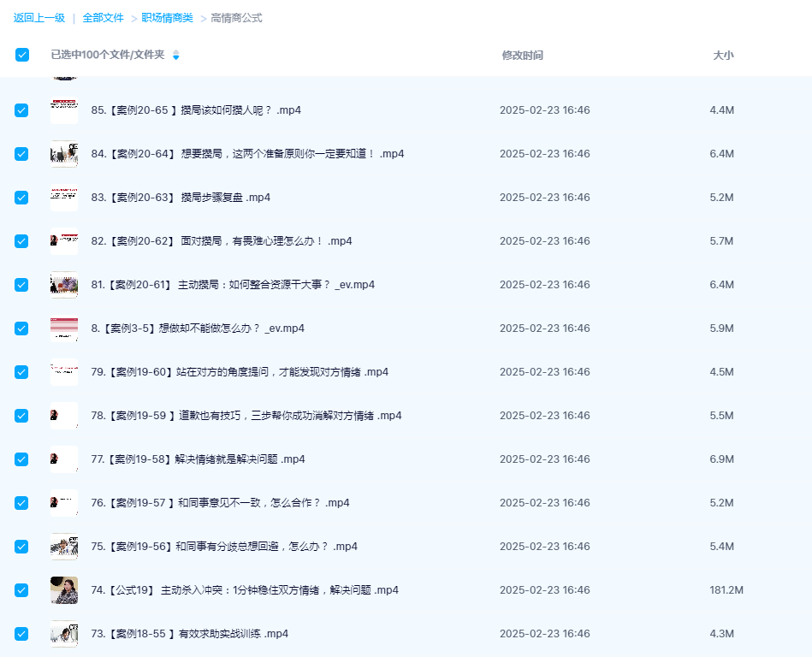Click the sort order arrows beside selection count
The width and height of the screenshot is (812, 657).
175,54
